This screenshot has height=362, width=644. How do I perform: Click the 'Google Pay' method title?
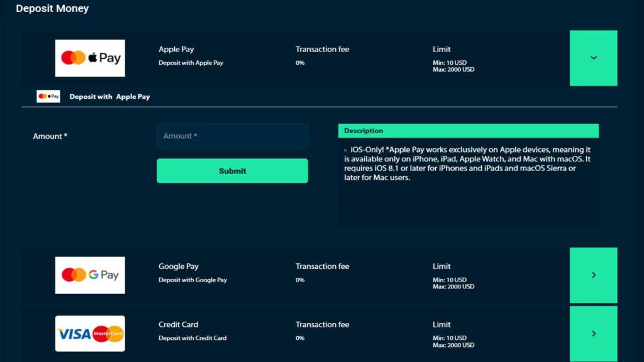179,266
